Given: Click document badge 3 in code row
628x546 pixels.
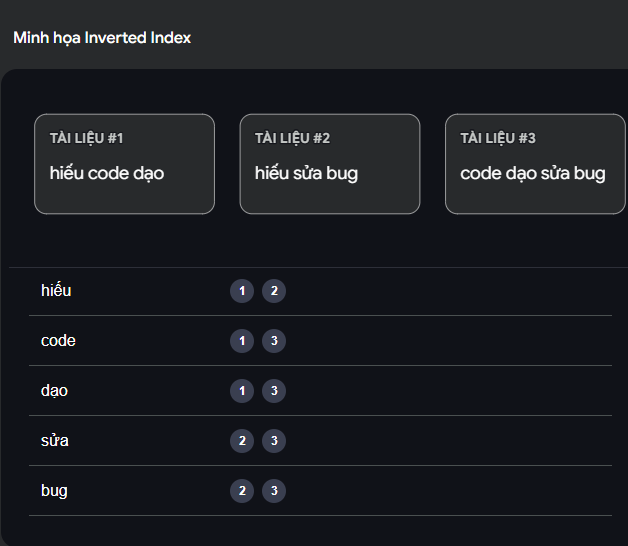Looking at the screenshot, I should pos(274,341).
